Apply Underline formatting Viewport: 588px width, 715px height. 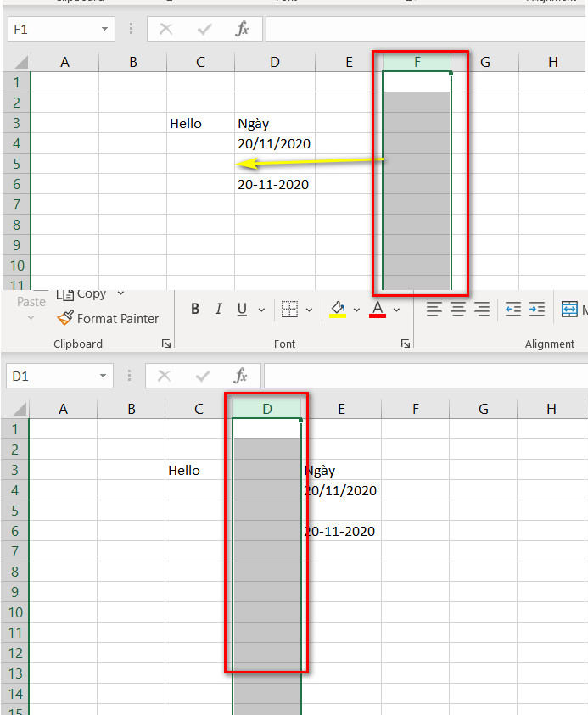tap(242, 310)
